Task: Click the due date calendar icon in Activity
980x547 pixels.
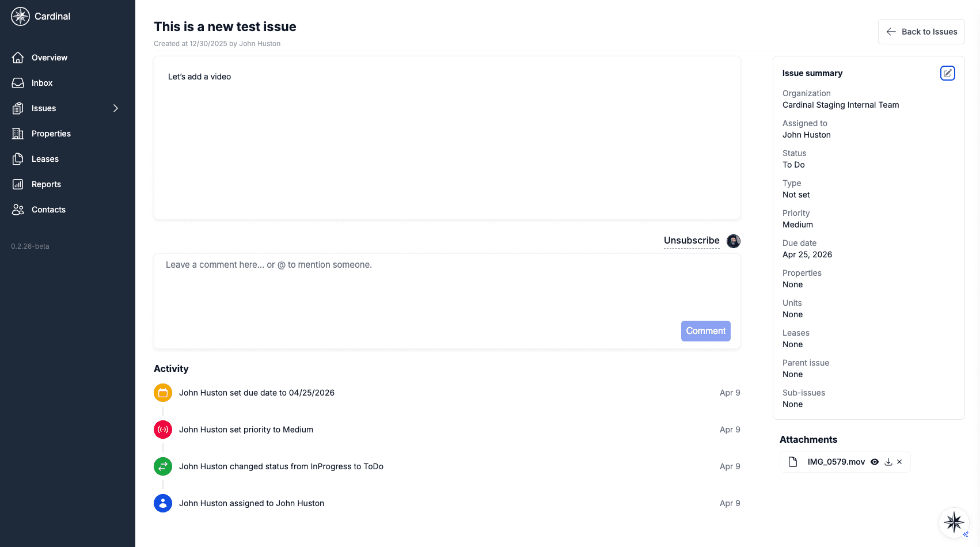Action: (163, 392)
